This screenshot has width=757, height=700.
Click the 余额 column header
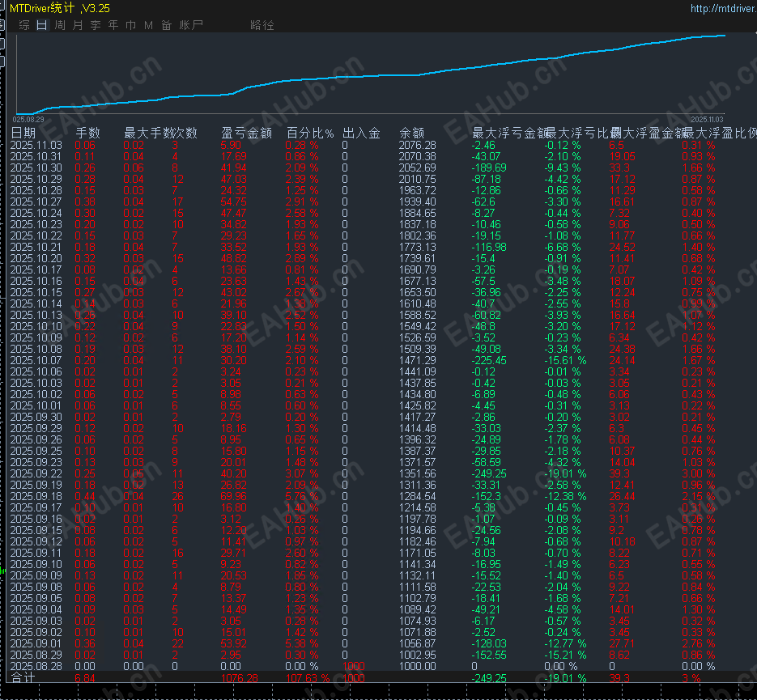412,134
